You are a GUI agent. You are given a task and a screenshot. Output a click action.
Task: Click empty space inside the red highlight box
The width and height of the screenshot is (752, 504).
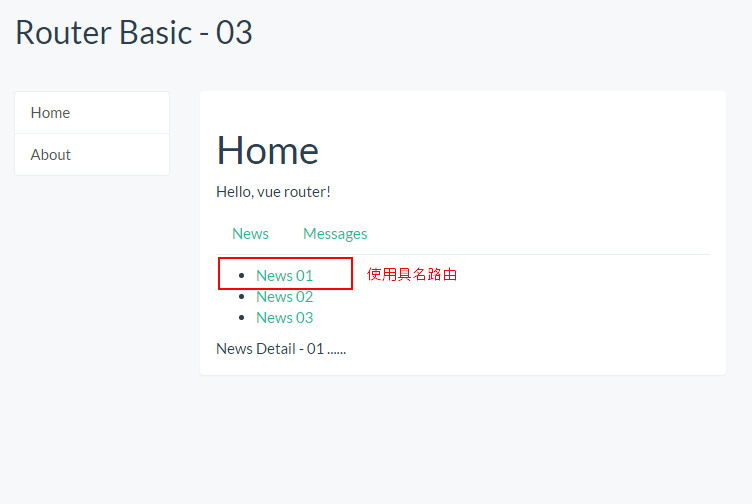pos(334,274)
